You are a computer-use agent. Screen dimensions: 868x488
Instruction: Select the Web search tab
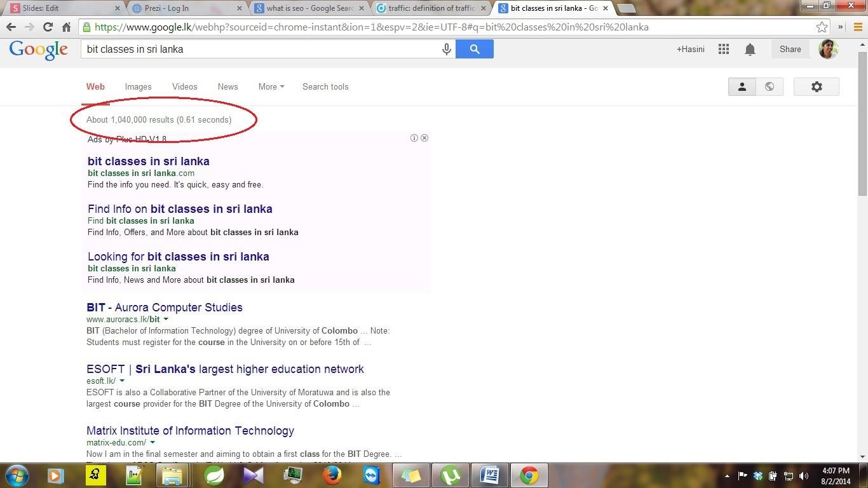[x=95, y=86]
